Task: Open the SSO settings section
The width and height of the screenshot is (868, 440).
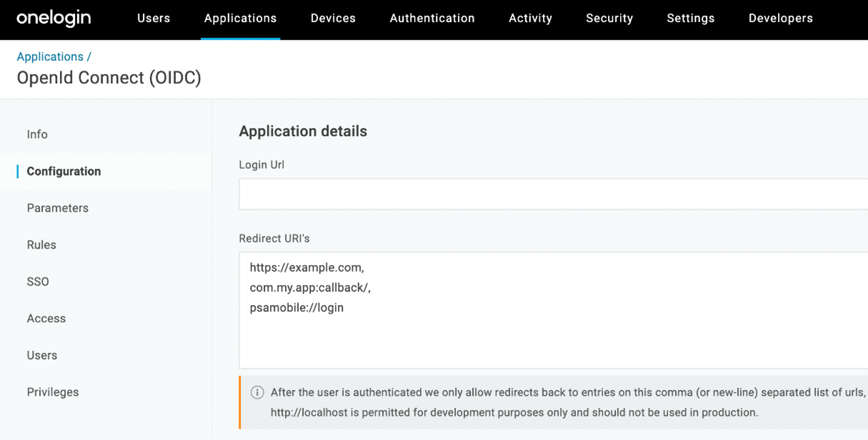Action: [x=37, y=281]
